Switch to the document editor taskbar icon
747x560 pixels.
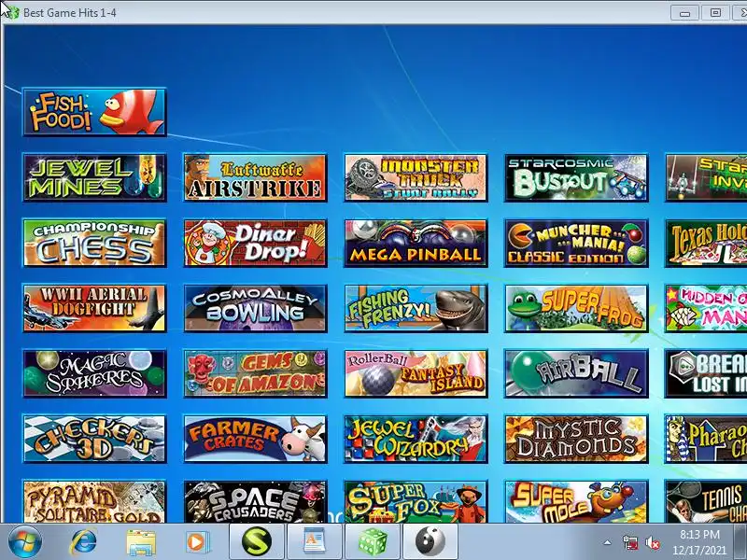[314, 542]
